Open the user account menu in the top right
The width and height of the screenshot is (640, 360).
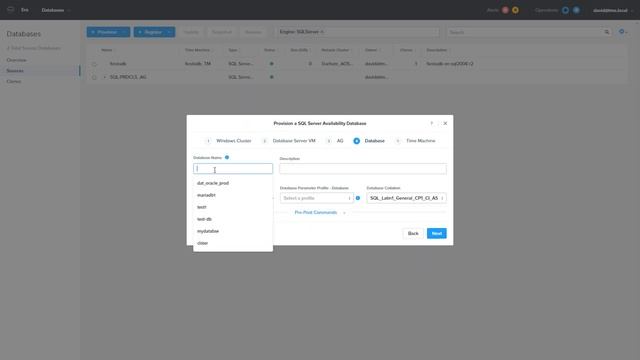tap(613, 10)
